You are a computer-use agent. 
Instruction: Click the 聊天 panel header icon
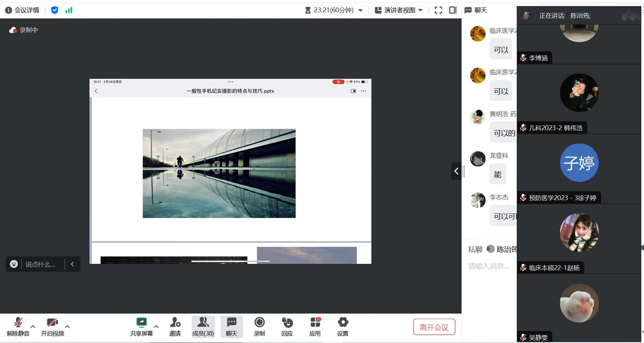[468, 10]
